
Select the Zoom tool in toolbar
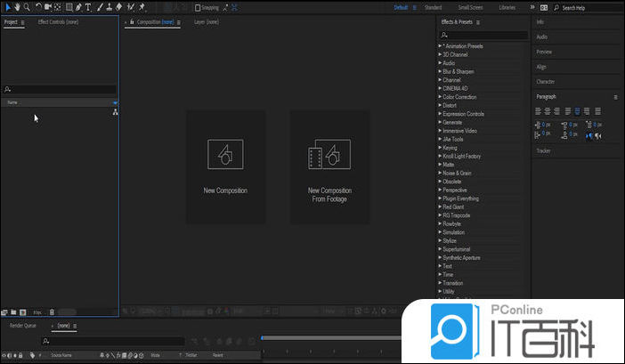coord(27,7)
